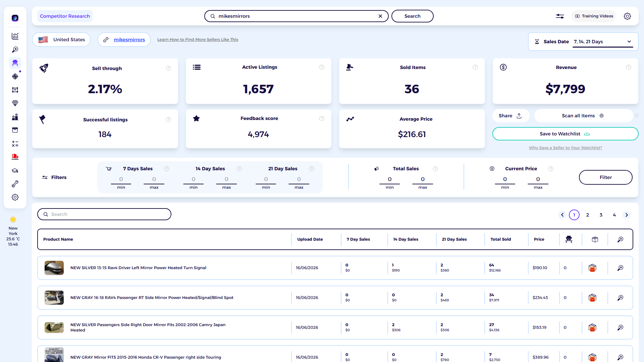
Task: Open Learn How to Find More Sellers link
Action: tap(198, 40)
